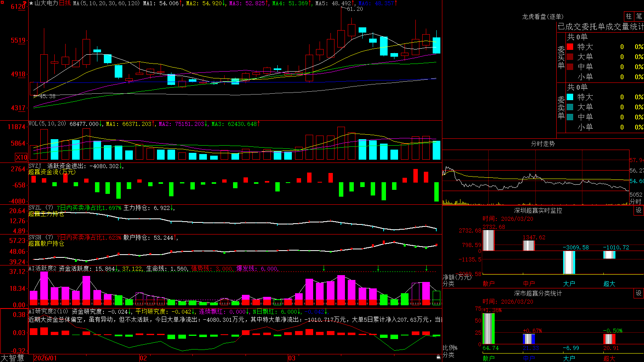Click the AI活跃度2 indicator title
Screen dimensions: 644x362
[x=43, y=269]
